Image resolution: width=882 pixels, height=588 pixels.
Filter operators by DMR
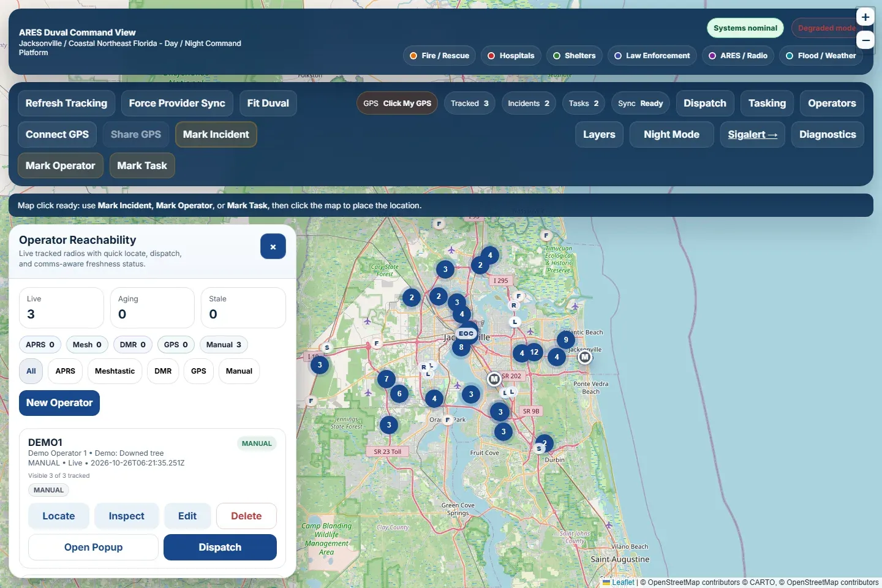[x=163, y=371]
